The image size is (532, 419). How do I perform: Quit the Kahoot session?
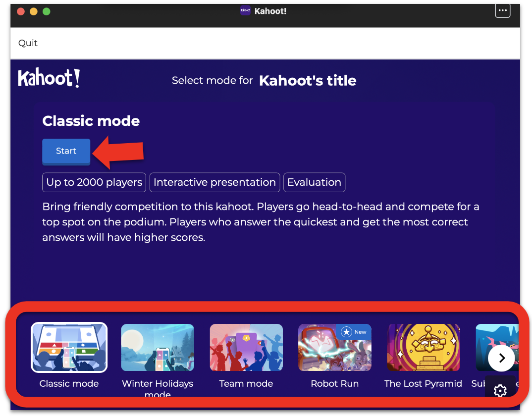click(28, 43)
